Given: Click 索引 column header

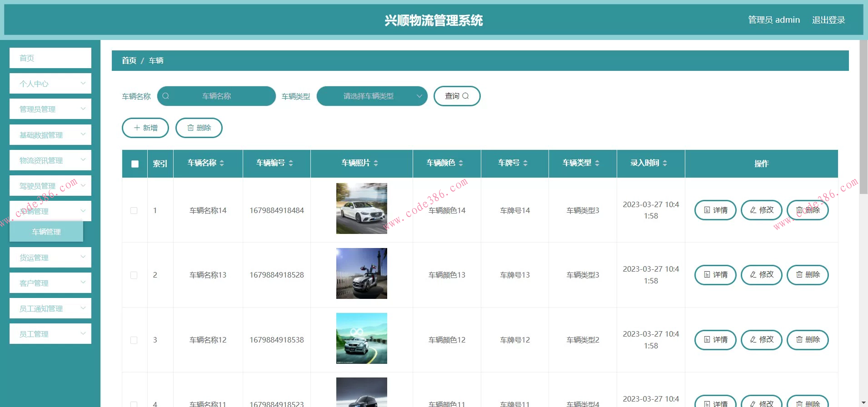Looking at the screenshot, I should click(160, 164).
